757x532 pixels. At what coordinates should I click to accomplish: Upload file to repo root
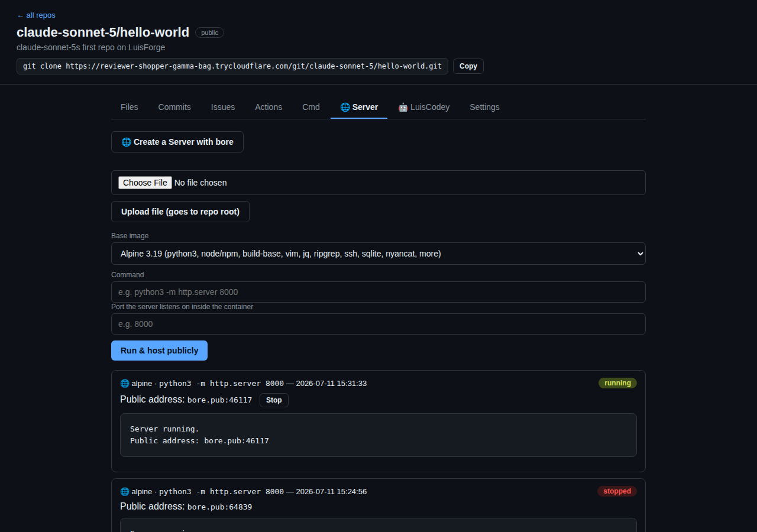(x=180, y=212)
